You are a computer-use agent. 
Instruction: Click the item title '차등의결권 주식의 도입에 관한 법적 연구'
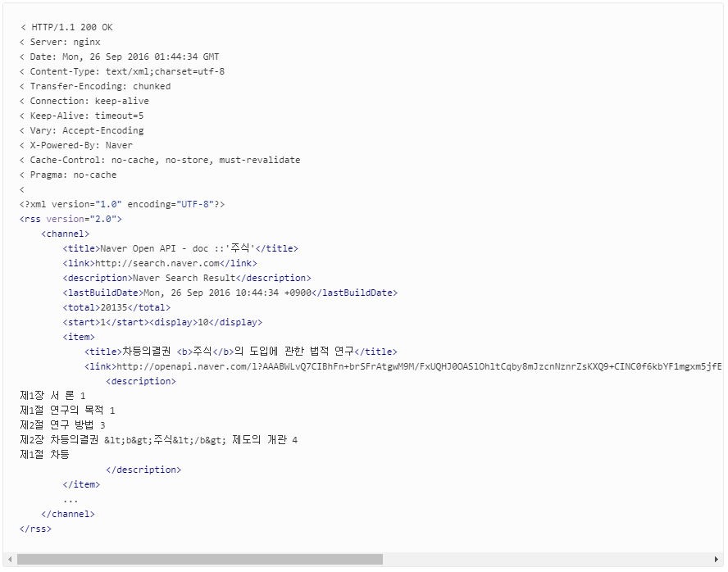(x=241, y=352)
